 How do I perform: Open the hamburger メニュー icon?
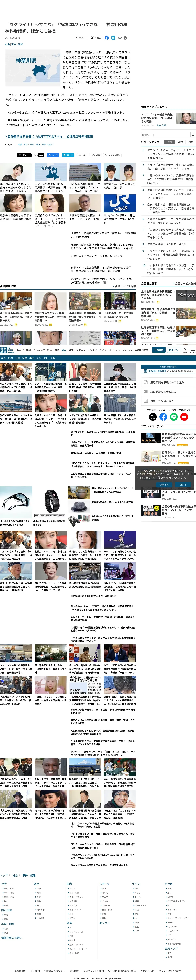[193, 350]
